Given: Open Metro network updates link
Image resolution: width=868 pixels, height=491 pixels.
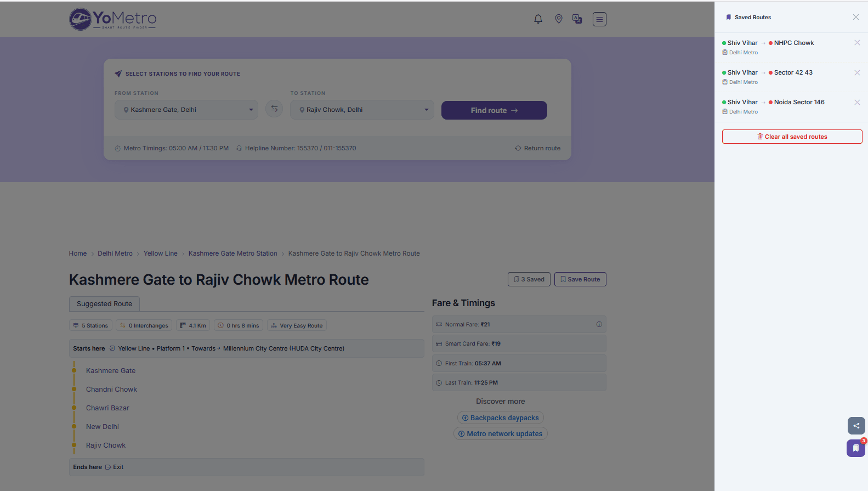Looking at the screenshot, I should point(500,434).
